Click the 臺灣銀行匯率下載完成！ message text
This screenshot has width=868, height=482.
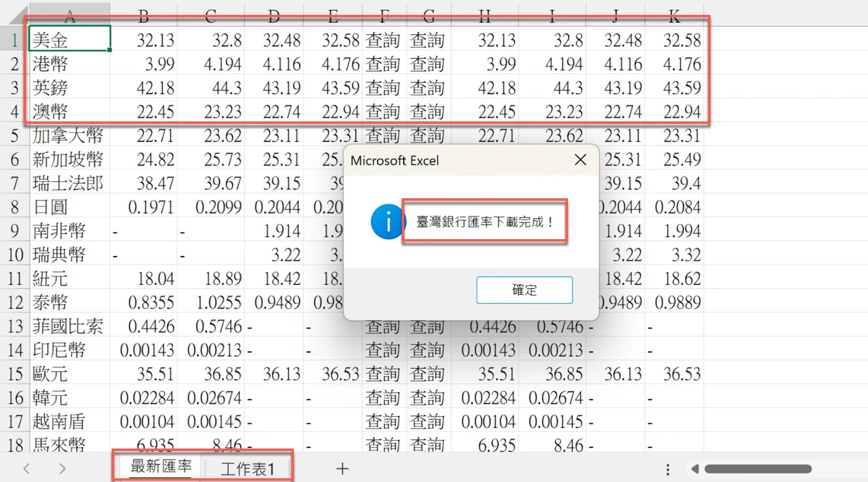485,222
